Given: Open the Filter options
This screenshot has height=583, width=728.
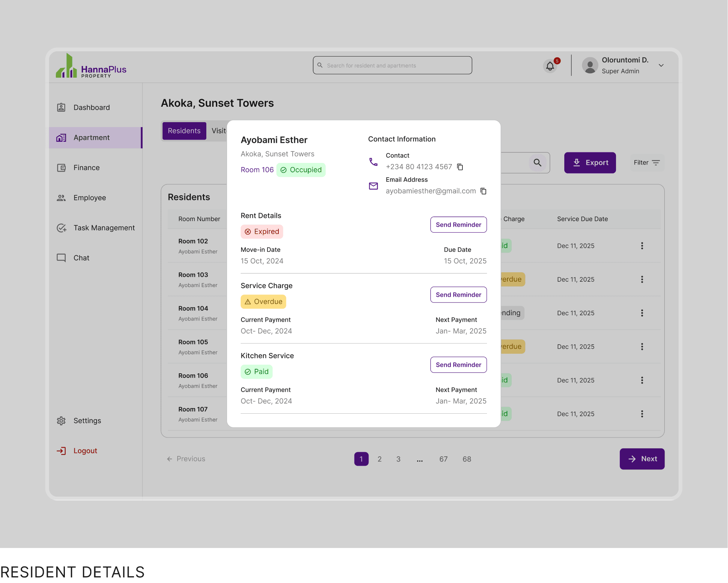Looking at the screenshot, I should (647, 163).
